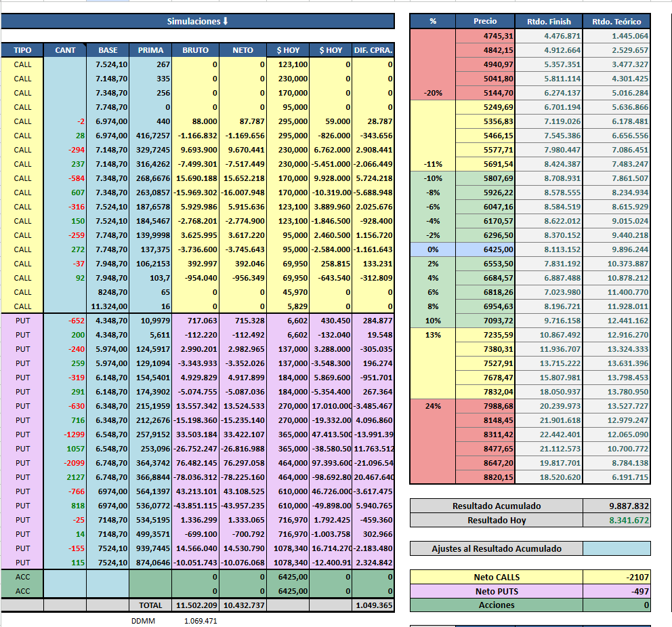Click the Rtdo. Teórico column header

pos(616,21)
